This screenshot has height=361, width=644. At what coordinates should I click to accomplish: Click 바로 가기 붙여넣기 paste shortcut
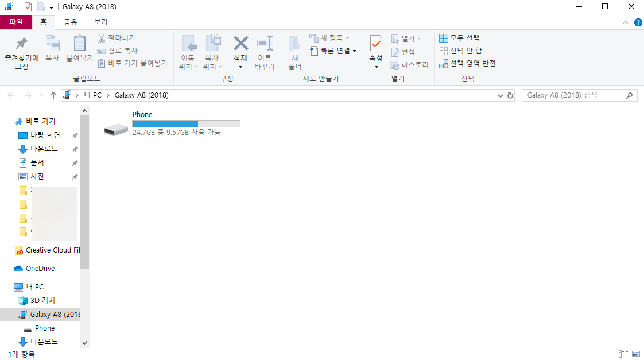click(x=132, y=63)
